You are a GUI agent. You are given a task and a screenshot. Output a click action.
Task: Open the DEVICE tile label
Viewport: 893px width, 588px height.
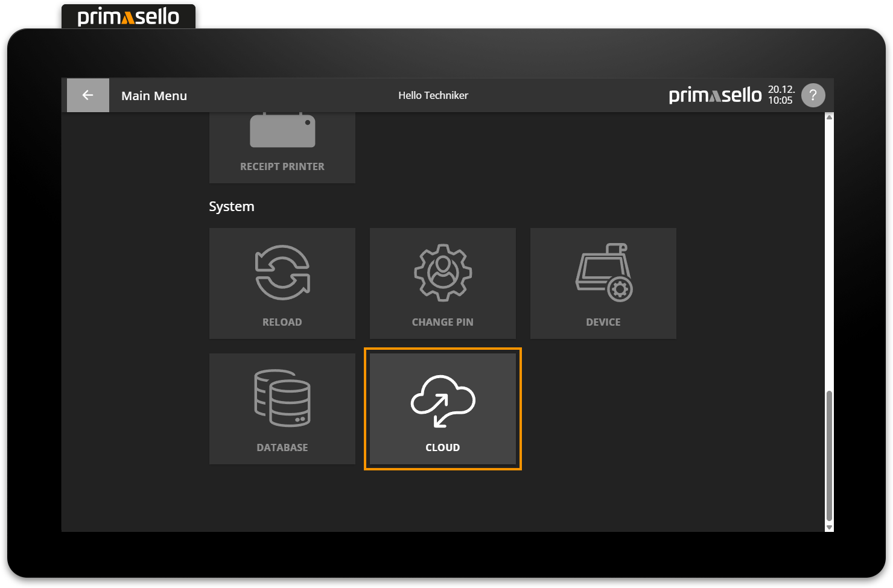(603, 322)
